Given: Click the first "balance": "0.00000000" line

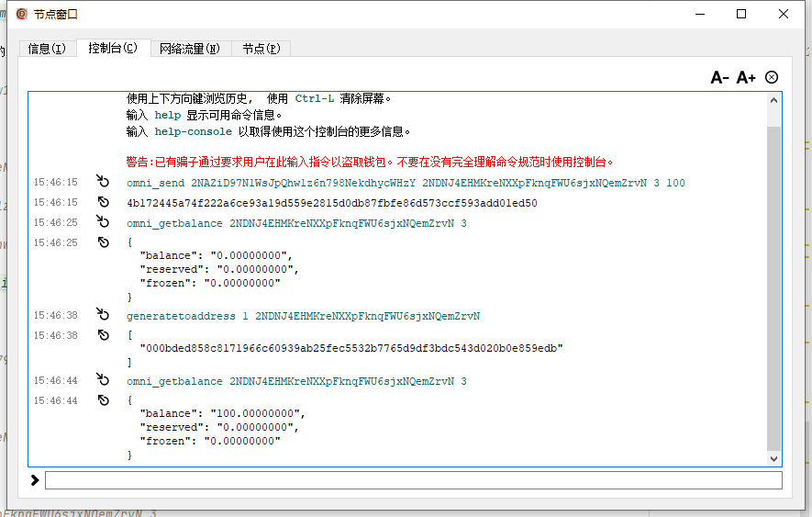Looking at the screenshot, I should pos(216,255).
